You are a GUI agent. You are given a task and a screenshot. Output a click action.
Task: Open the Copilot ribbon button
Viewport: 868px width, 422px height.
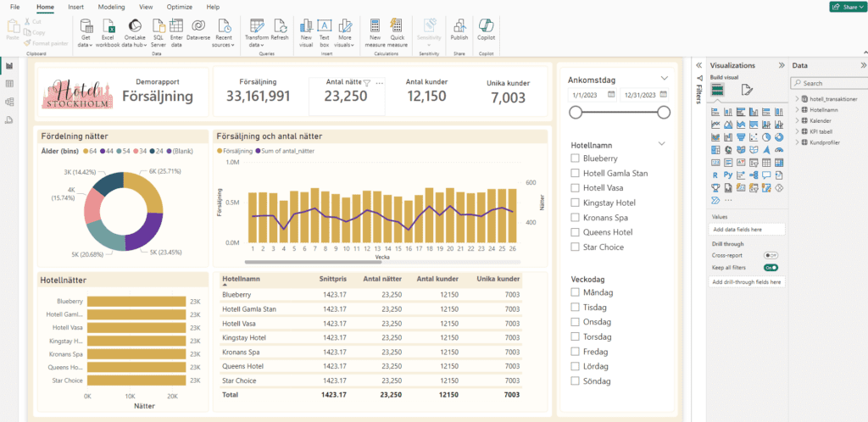[x=487, y=25]
